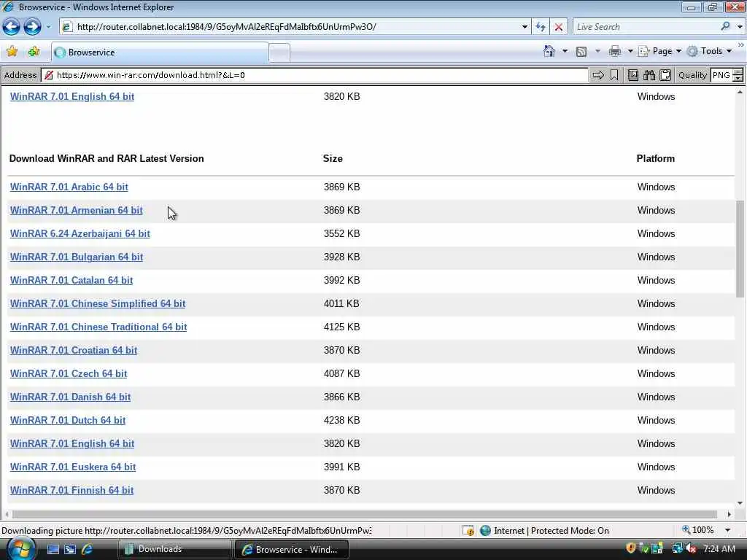The height and width of the screenshot is (560, 747).
Task: Open the Tools menu
Action: point(709,51)
